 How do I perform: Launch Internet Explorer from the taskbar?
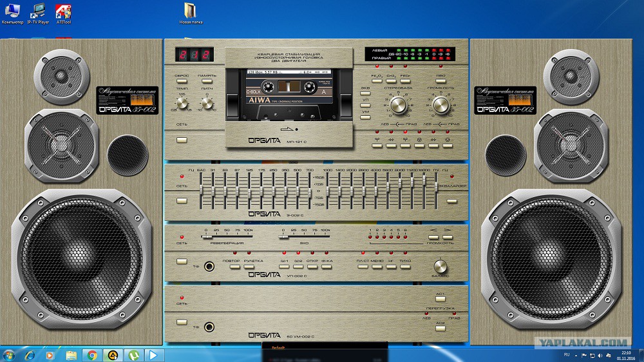(30, 355)
